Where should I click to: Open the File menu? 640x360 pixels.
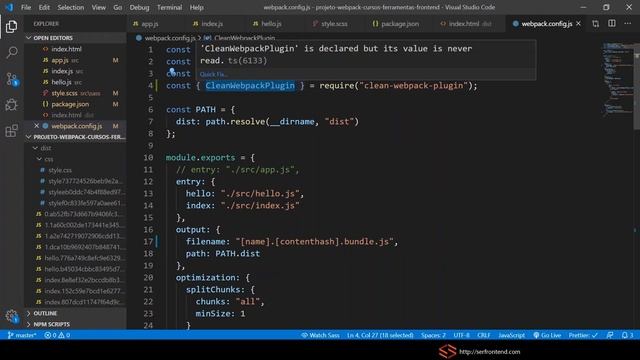click(x=26, y=7)
